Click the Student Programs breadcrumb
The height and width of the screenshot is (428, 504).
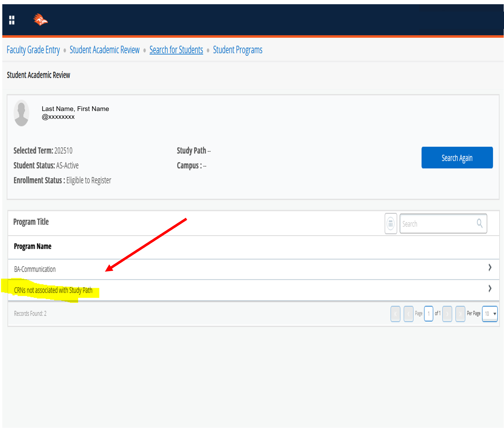[x=238, y=50]
